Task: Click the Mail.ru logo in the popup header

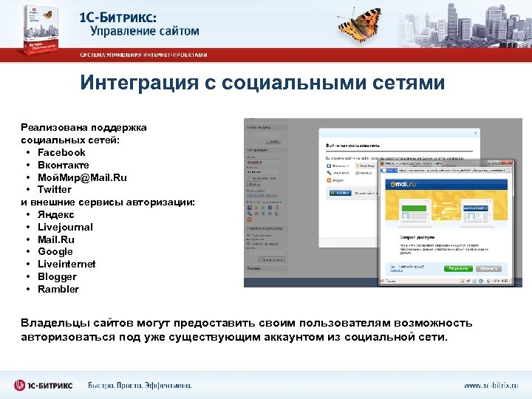Action: click(x=403, y=184)
